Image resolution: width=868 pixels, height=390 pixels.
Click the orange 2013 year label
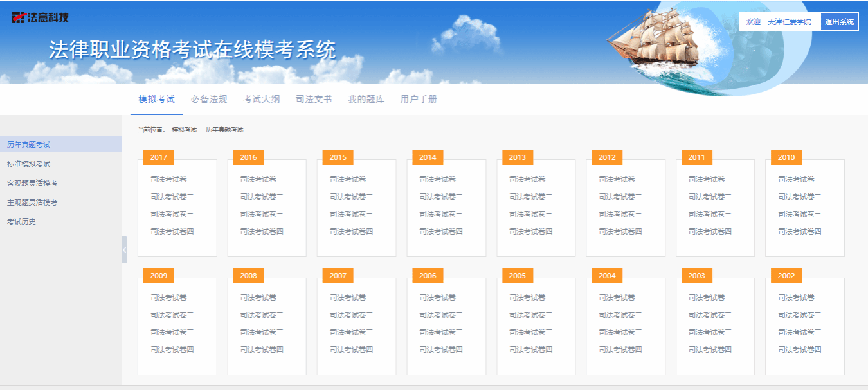coord(518,157)
